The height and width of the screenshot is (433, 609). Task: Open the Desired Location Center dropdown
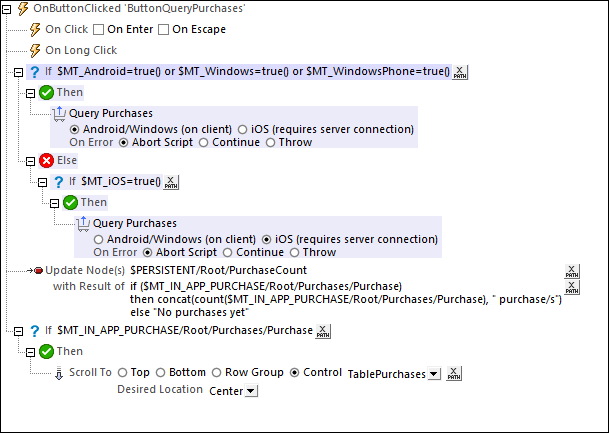click(x=251, y=391)
